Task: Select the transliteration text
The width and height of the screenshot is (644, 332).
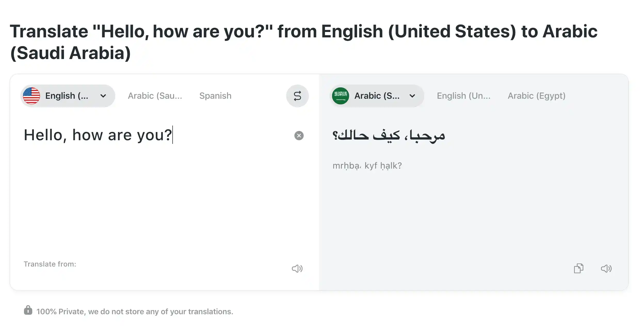Action: click(366, 165)
